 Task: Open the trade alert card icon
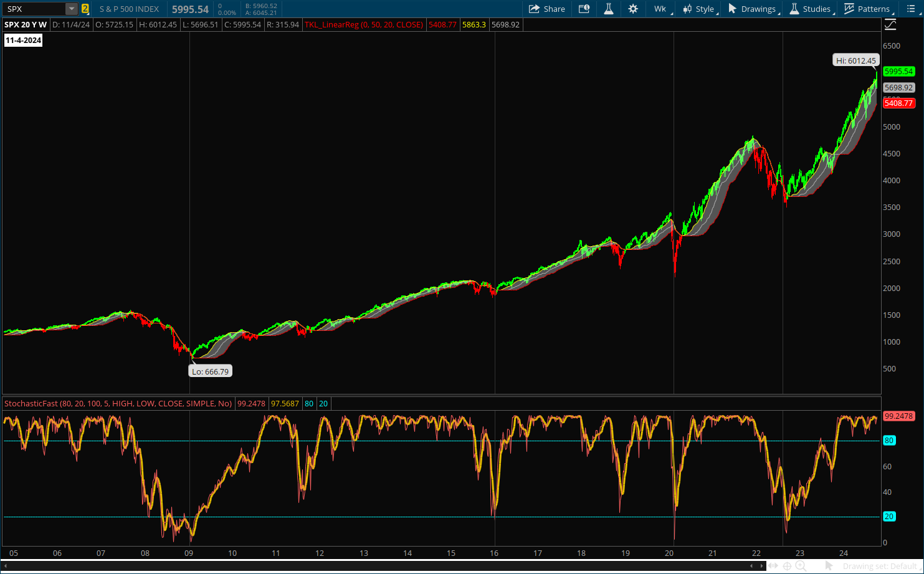[x=584, y=9]
